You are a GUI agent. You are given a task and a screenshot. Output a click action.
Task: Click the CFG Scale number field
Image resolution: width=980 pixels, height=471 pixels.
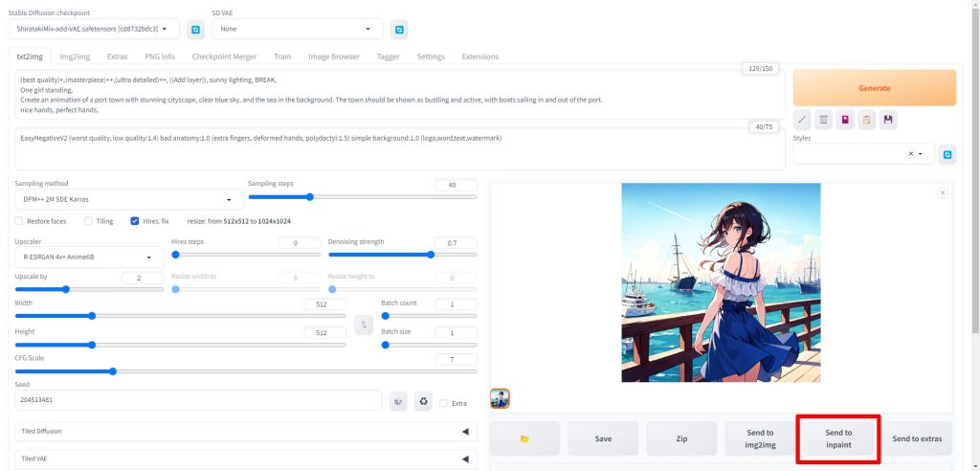[x=456, y=360]
